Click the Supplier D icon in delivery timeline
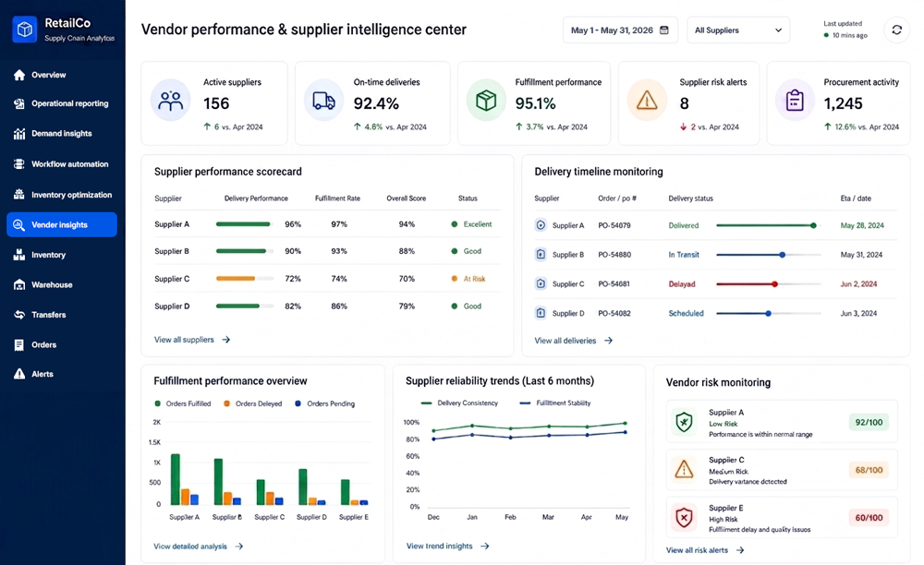Viewport: 924px width, 565px height. [541, 313]
